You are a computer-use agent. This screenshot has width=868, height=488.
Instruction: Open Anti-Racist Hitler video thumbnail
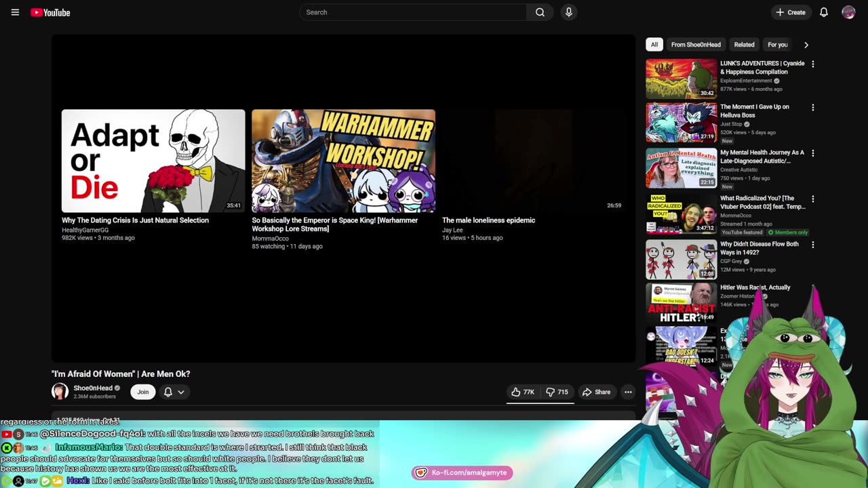coord(681,303)
